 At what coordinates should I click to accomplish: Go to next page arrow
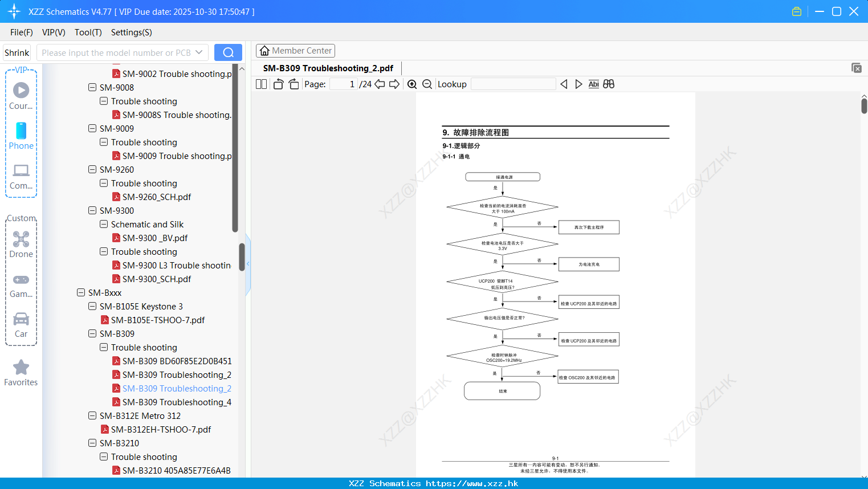click(394, 84)
